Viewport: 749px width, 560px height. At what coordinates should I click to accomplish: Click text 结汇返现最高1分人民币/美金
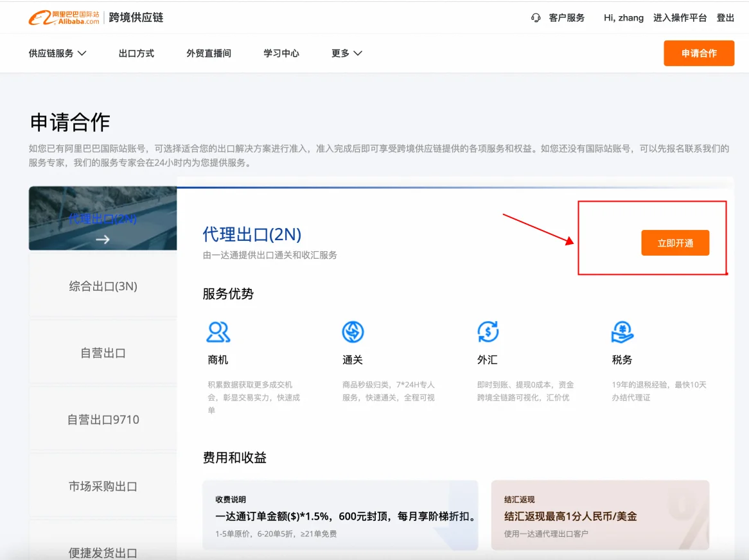[x=570, y=516]
